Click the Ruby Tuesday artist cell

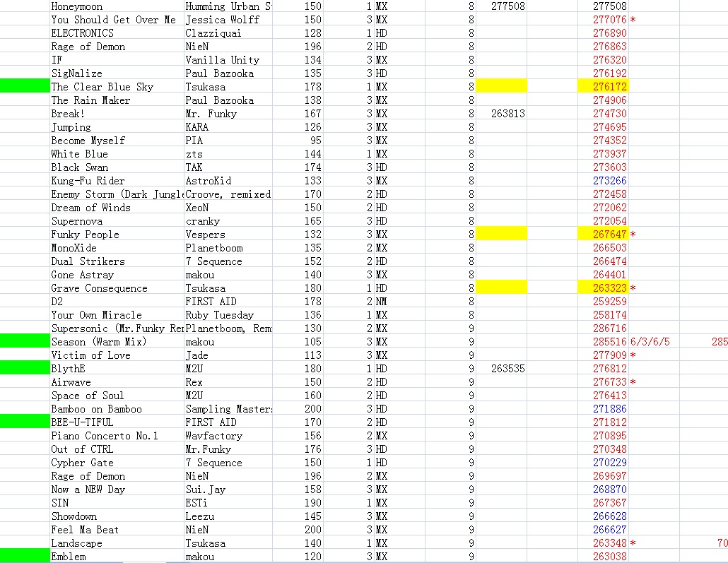[x=228, y=315]
